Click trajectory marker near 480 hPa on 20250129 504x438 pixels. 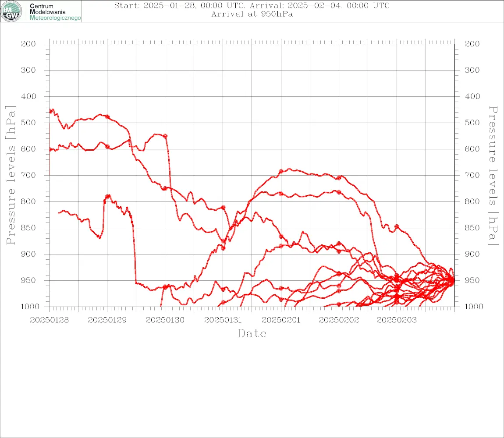(107, 117)
